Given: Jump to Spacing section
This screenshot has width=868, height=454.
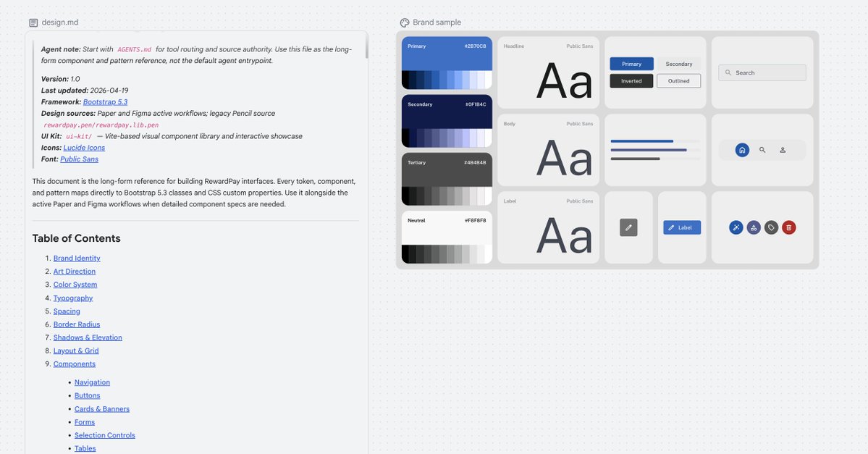Looking at the screenshot, I should (x=67, y=311).
